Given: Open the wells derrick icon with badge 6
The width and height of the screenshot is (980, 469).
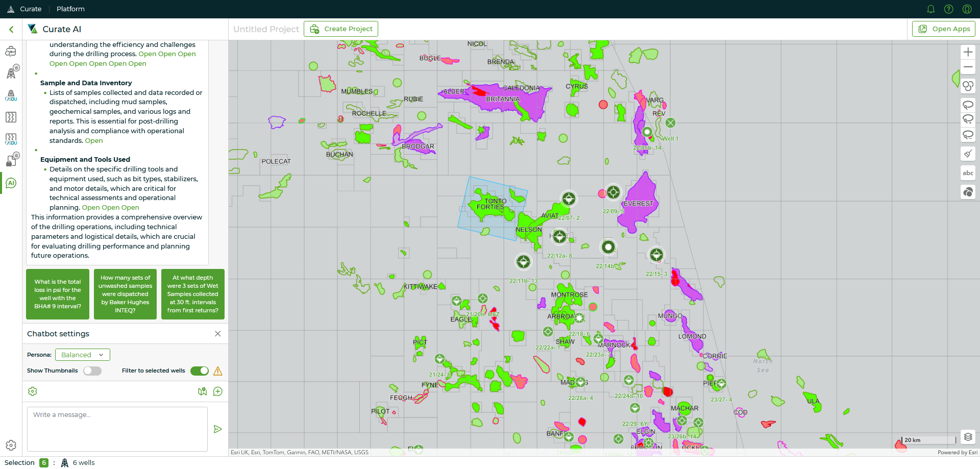Looking at the screenshot, I should [11, 73].
